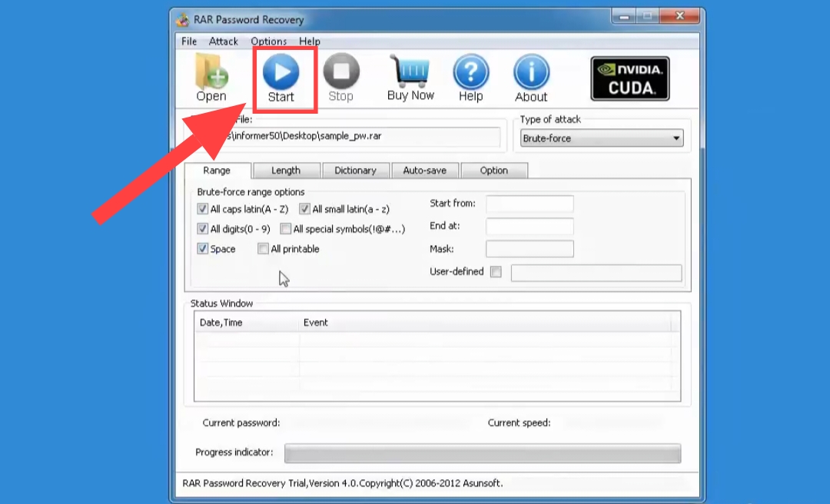
Task: Click the Brute-force range options label
Action: point(251,192)
